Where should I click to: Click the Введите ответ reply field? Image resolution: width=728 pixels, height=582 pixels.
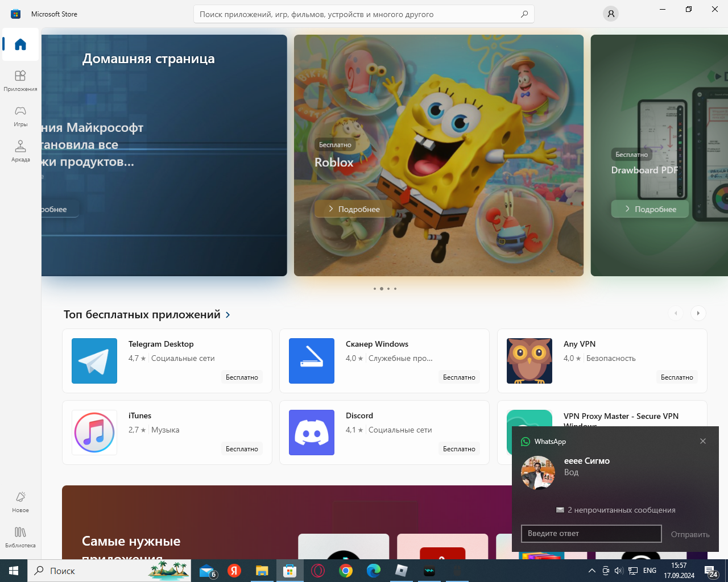click(591, 534)
